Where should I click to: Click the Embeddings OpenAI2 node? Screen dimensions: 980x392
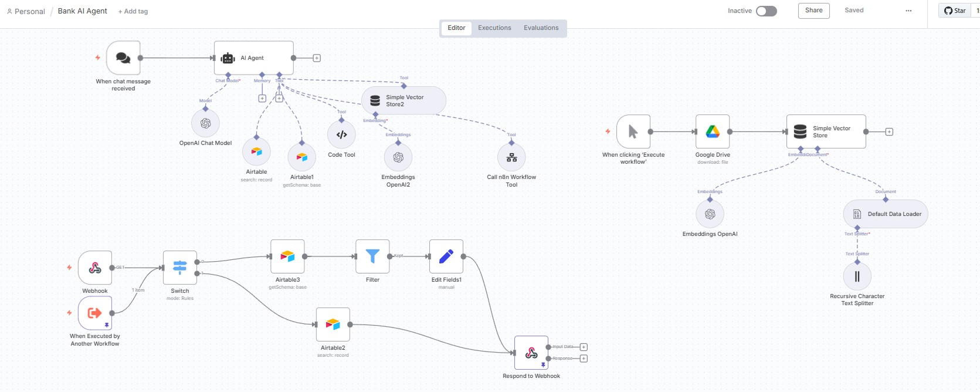(398, 157)
